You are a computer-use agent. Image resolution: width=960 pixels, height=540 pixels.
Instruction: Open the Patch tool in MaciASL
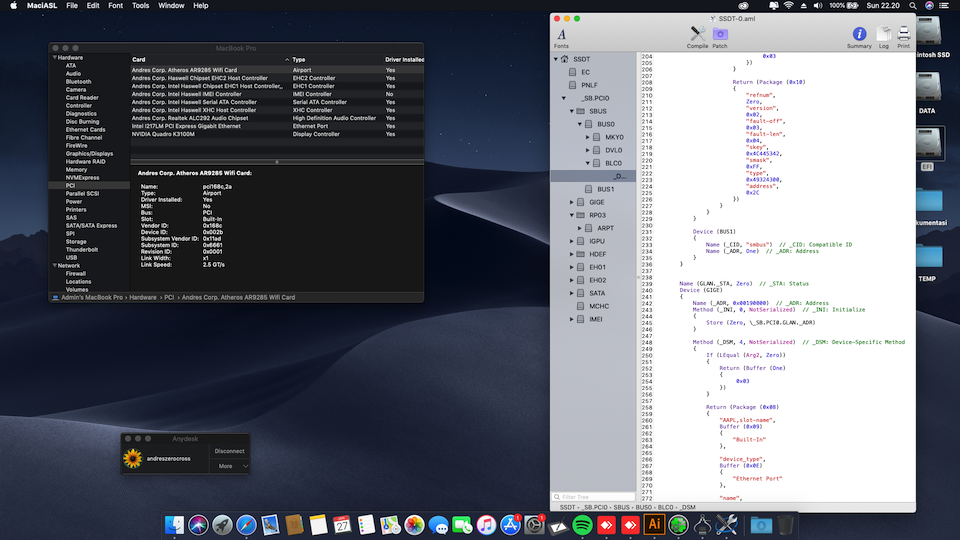[x=720, y=37]
